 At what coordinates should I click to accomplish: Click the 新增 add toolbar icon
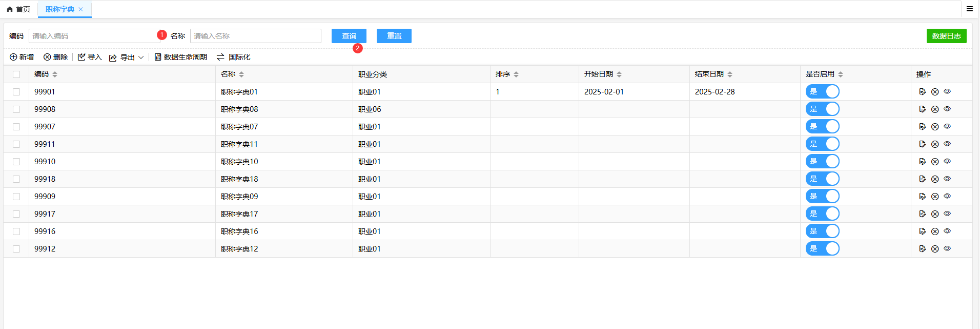(x=14, y=57)
